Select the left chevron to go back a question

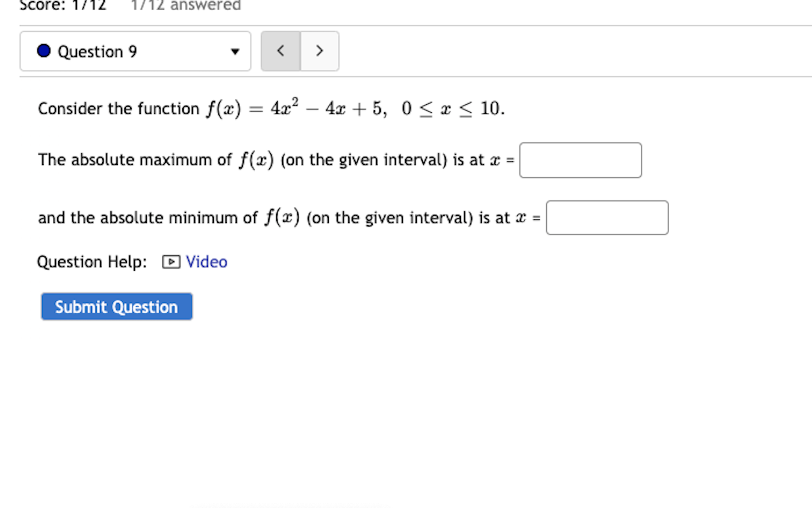281,51
